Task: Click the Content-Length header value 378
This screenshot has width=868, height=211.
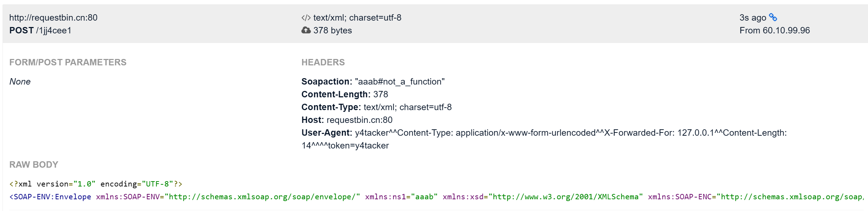Action: (380, 94)
